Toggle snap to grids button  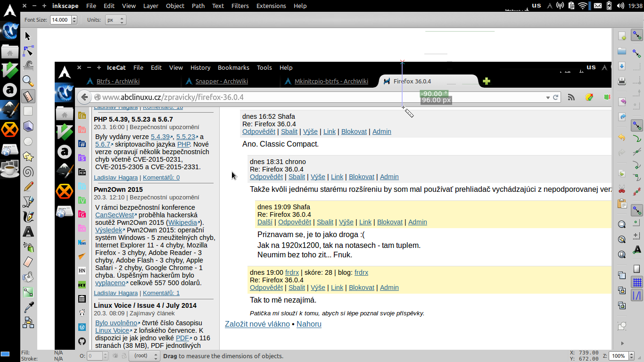[x=637, y=282]
